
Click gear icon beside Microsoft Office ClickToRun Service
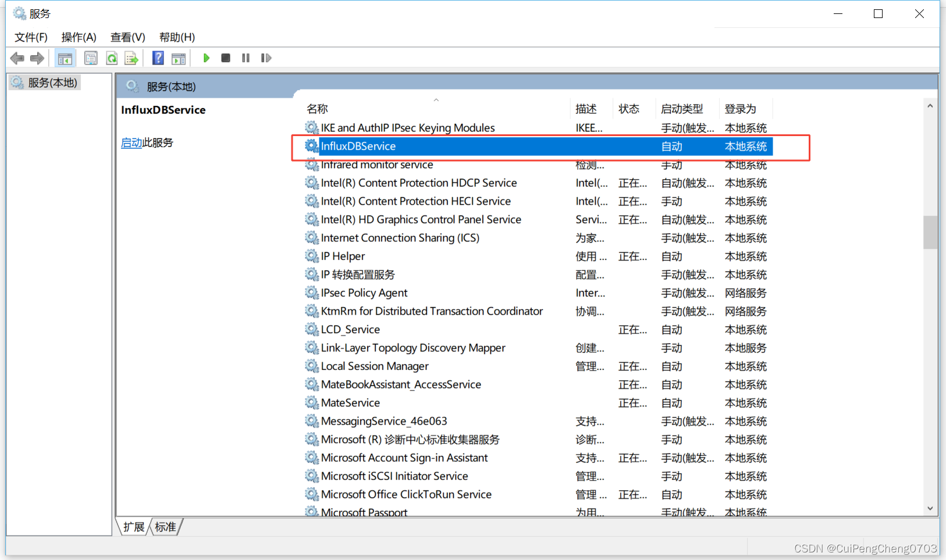pyautogui.click(x=312, y=494)
